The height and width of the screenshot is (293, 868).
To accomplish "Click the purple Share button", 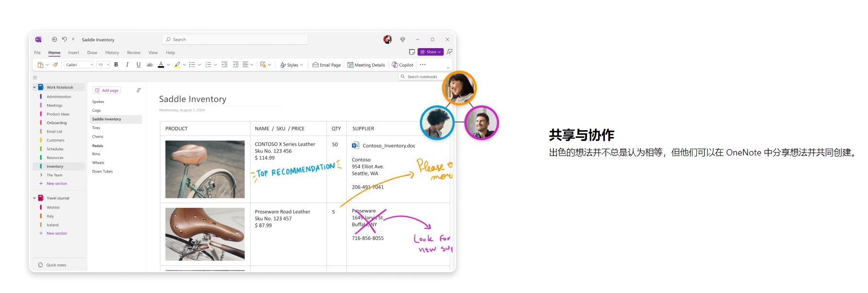I will tap(430, 52).
